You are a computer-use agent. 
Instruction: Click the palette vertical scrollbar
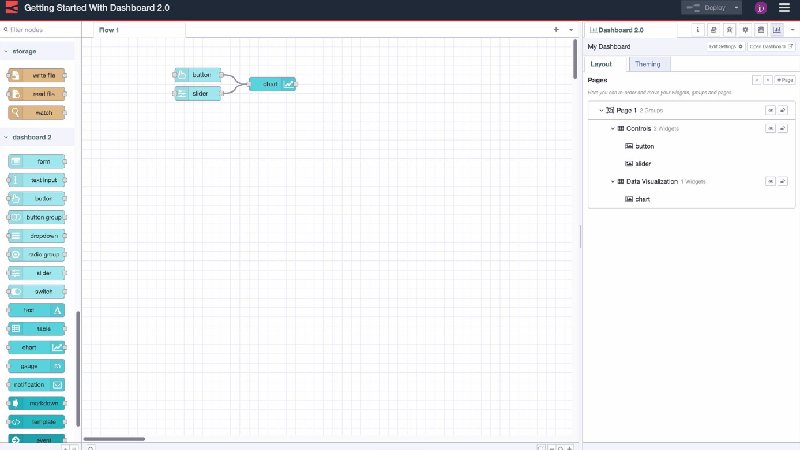[78, 368]
